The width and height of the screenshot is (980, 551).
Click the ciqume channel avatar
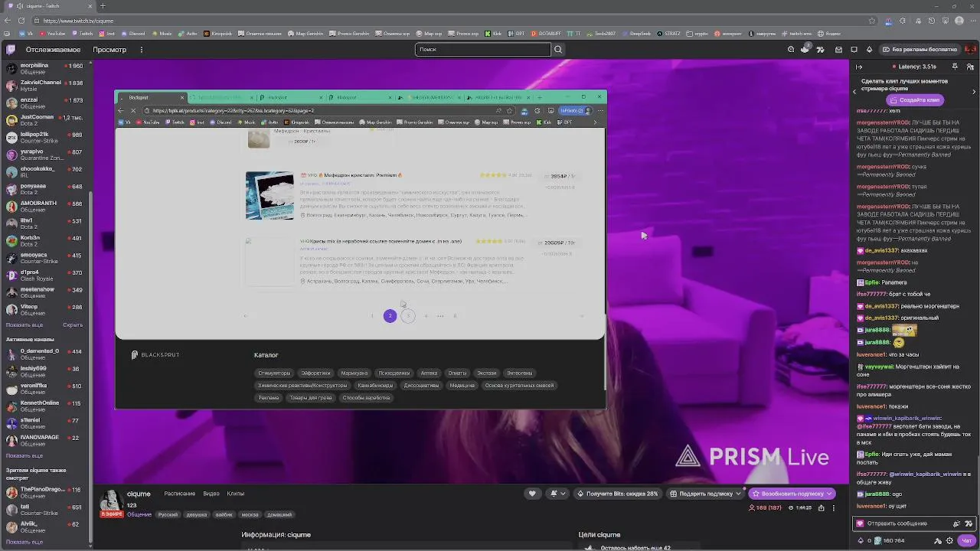point(112,501)
